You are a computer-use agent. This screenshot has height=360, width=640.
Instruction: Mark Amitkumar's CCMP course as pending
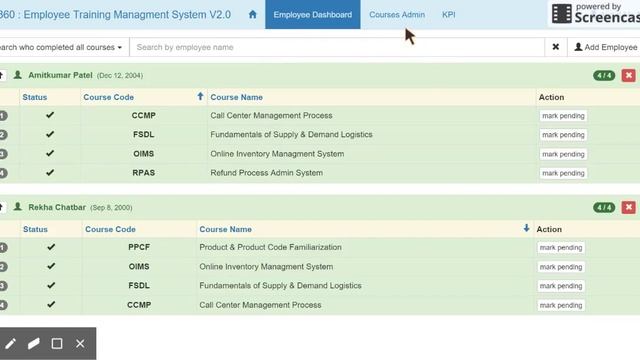coord(563,116)
